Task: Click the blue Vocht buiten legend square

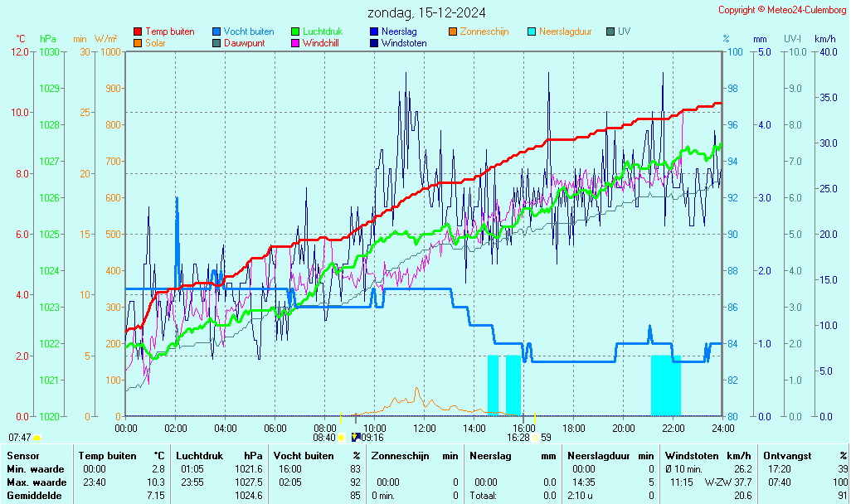Action: (216, 31)
